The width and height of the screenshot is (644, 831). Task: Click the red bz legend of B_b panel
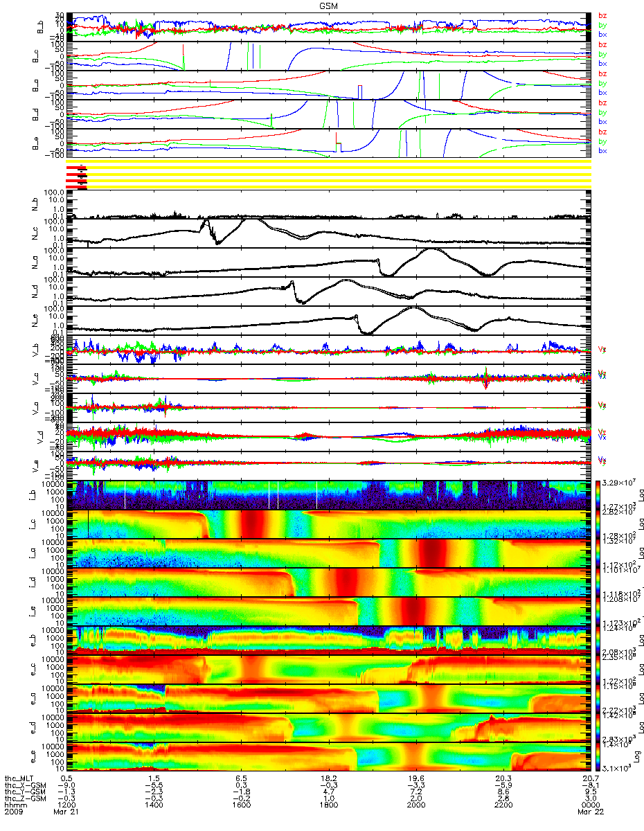602,15
